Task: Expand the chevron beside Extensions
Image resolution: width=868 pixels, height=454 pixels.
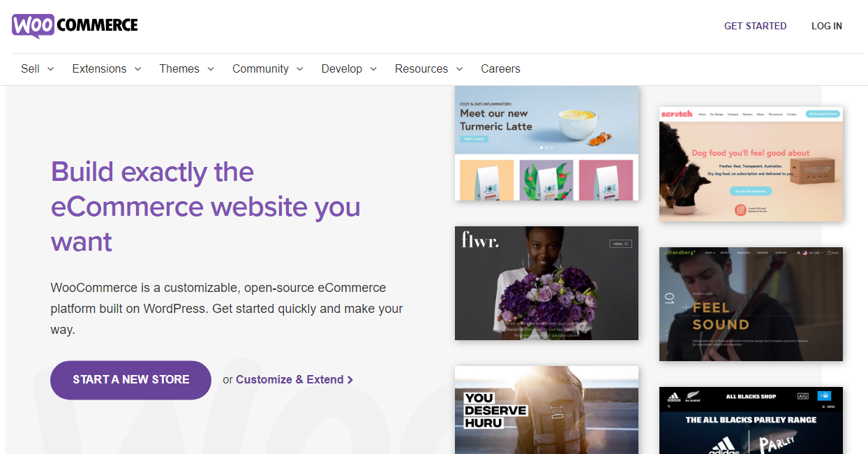Action: pyautogui.click(x=137, y=69)
